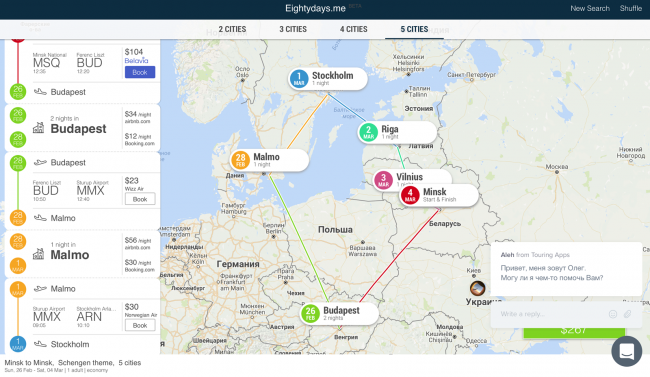Select the Riga 2 MAR map marker
650x377 pixels.
click(x=397, y=132)
